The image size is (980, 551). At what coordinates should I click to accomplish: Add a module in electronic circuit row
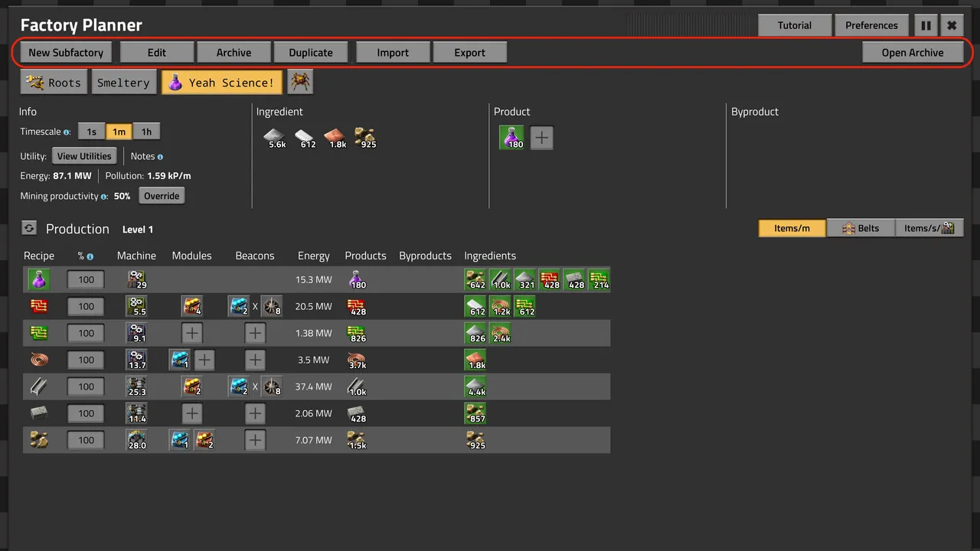[x=192, y=333]
